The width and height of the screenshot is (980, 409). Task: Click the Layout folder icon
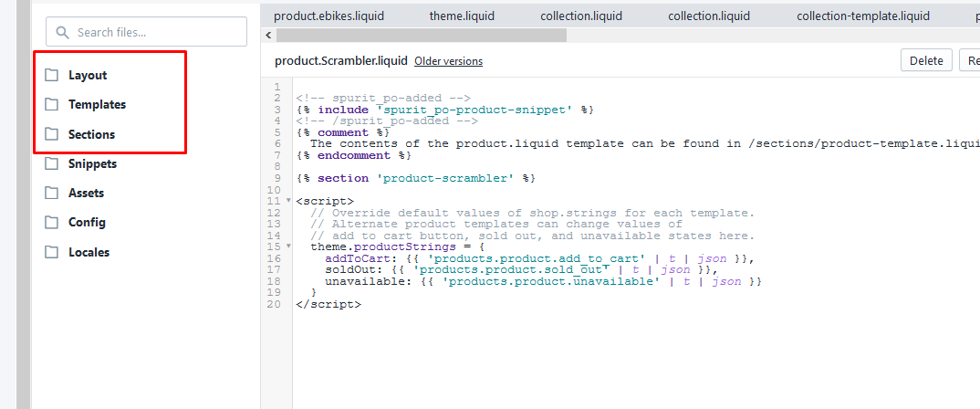pos(51,75)
